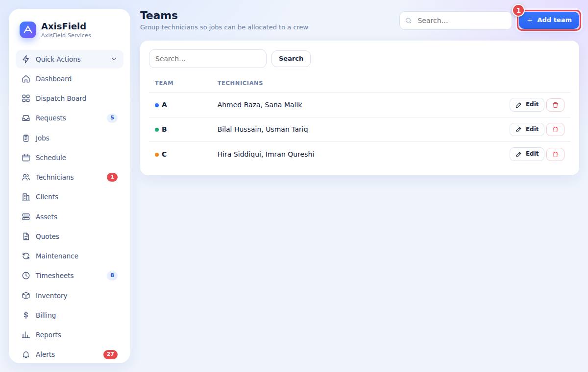Click the AxisField logo icon

28,30
